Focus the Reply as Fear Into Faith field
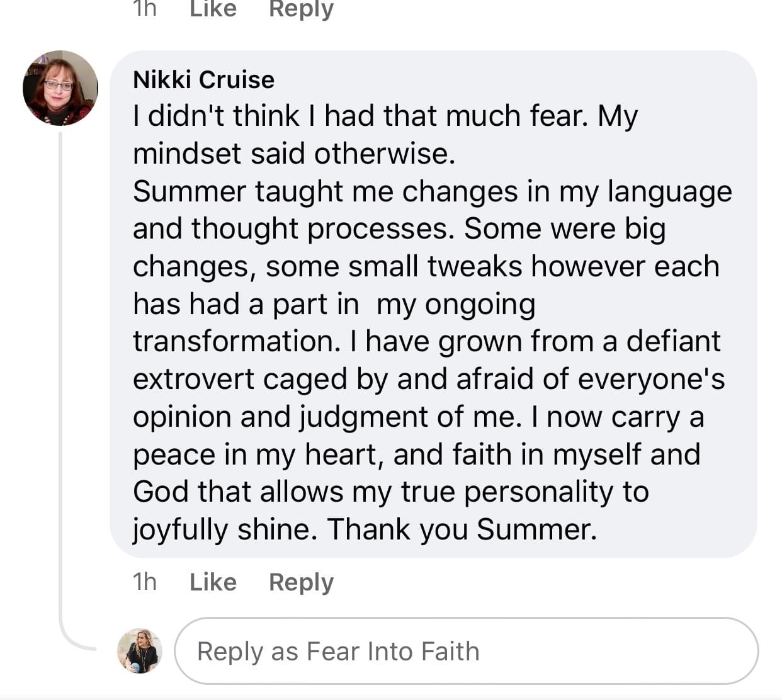This screenshot has height=700, width=782. (466, 651)
